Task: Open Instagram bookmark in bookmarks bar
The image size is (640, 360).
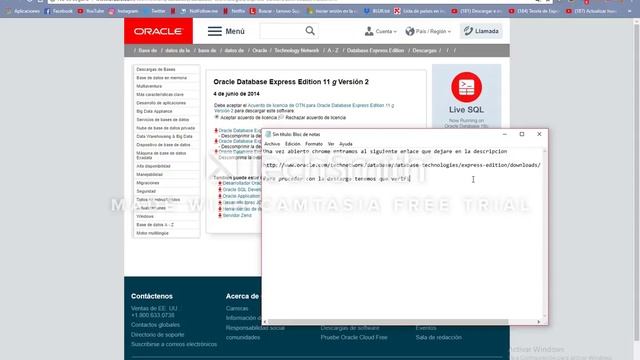Action: (123, 11)
